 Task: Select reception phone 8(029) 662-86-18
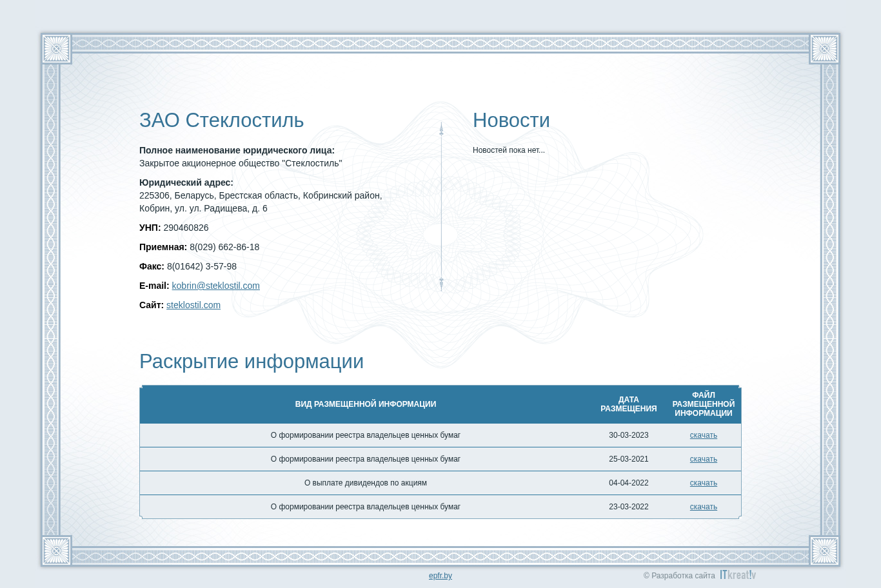coord(224,247)
